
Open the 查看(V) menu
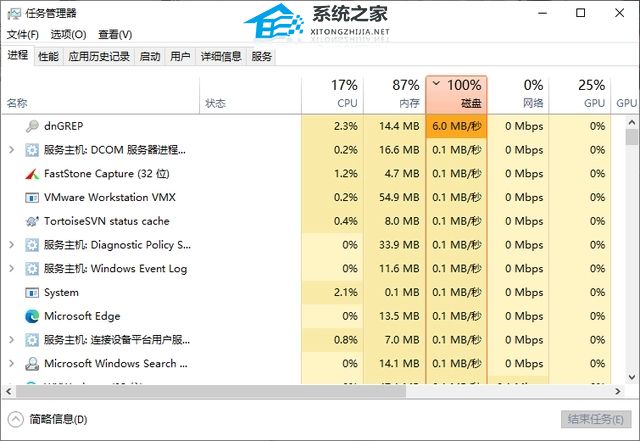tap(115, 34)
